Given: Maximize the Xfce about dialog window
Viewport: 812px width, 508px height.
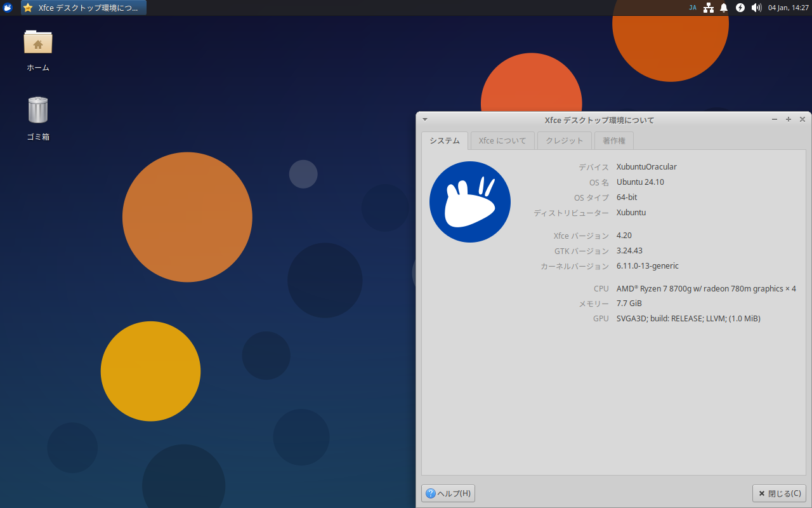Looking at the screenshot, I should [789, 119].
